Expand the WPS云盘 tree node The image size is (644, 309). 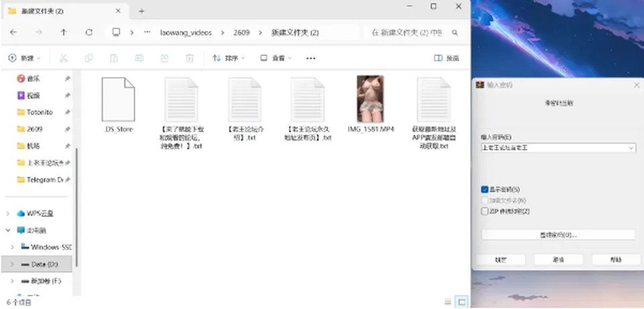(x=8, y=214)
